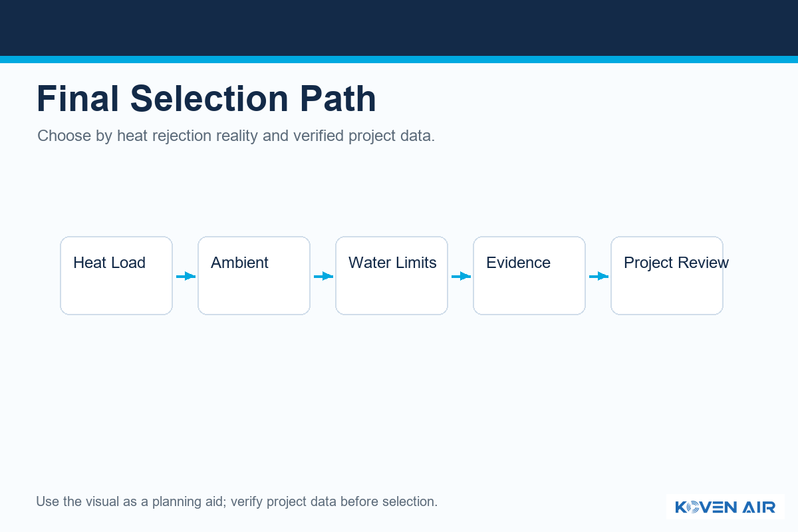
Task: Click arrow between Heat Load and Ambient
Action: [x=186, y=276]
